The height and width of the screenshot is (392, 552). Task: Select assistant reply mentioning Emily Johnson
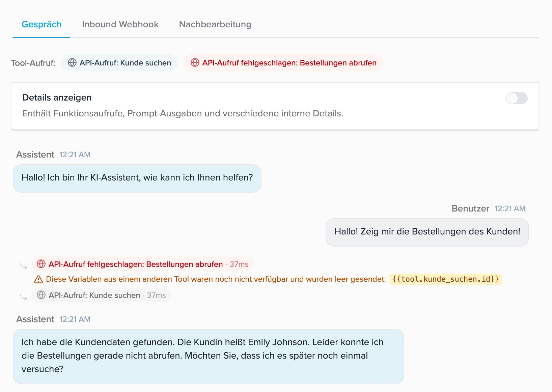209,356
